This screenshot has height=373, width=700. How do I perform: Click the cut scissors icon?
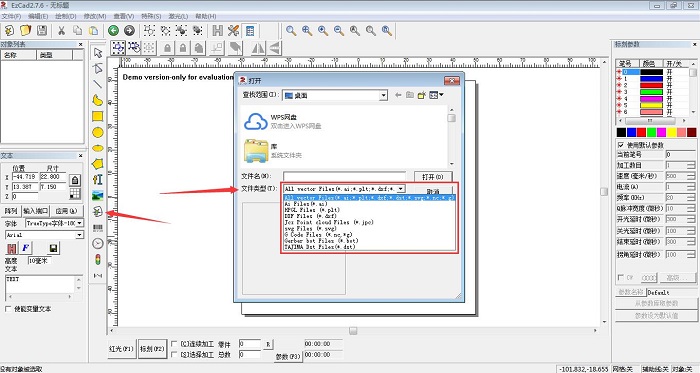pyautogui.click(x=61, y=30)
